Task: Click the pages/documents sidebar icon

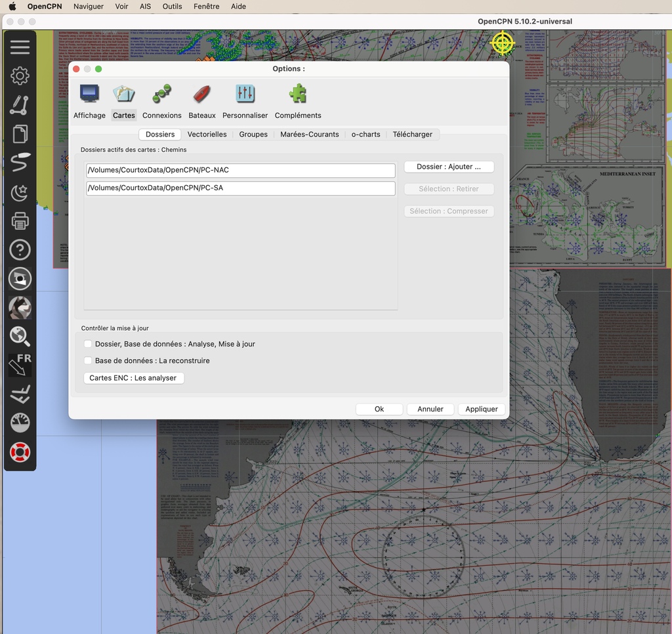Action: (x=20, y=134)
